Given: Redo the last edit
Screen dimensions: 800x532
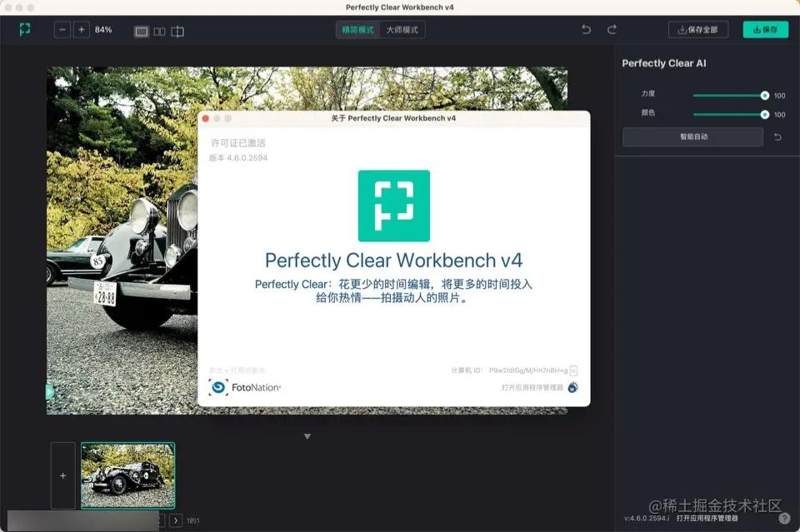Looking at the screenshot, I should (x=612, y=30).
